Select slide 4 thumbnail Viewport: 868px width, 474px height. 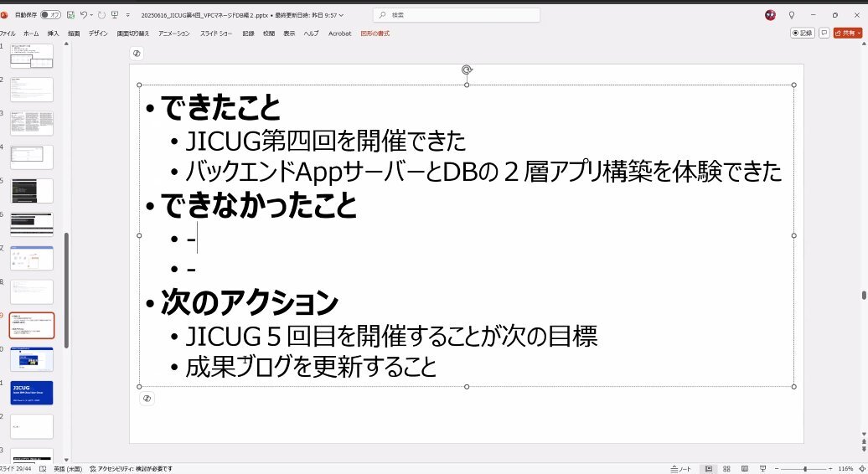coord(32,157)
